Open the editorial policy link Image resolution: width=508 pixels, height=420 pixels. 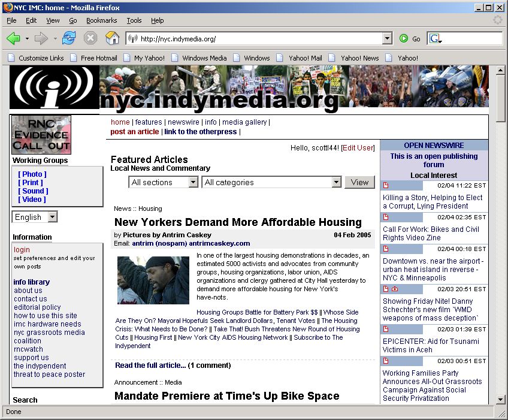pyautogui.click(x=37, y=307)
